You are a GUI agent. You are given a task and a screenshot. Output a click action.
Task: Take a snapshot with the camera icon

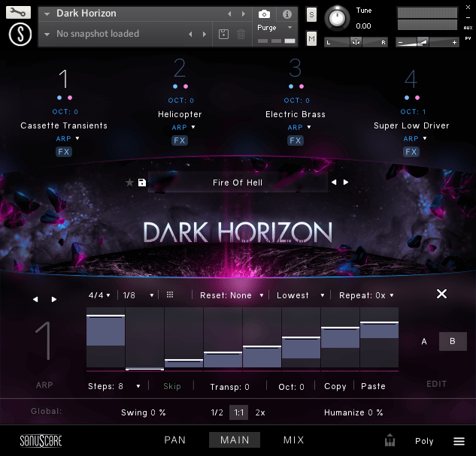[x=264, y=14]
